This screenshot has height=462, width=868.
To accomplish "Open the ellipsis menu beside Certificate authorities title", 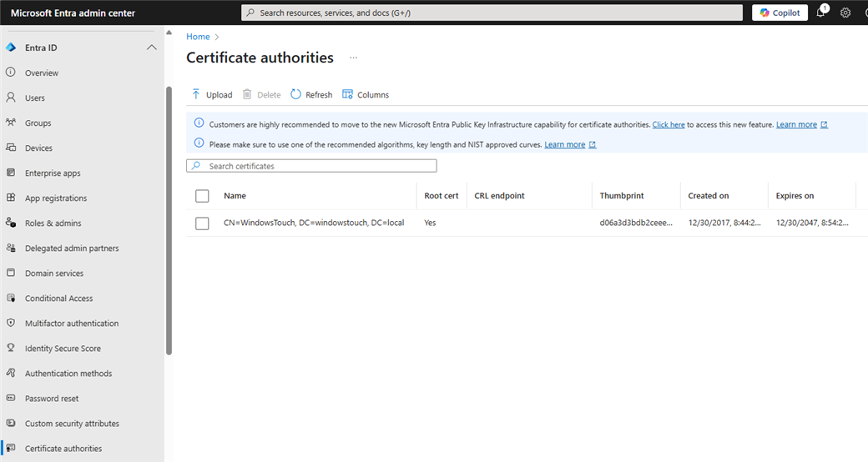I will [353, 58].
